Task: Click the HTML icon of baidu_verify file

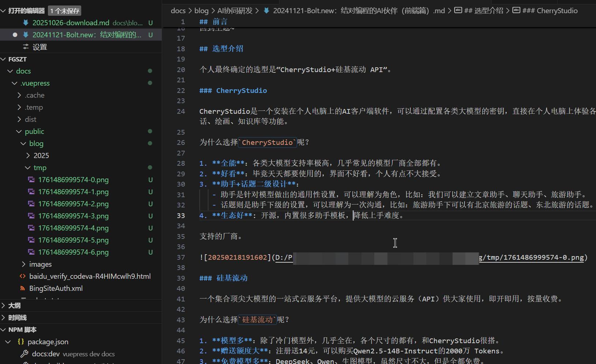Action: pyautogui.click(x=23, y=276)
